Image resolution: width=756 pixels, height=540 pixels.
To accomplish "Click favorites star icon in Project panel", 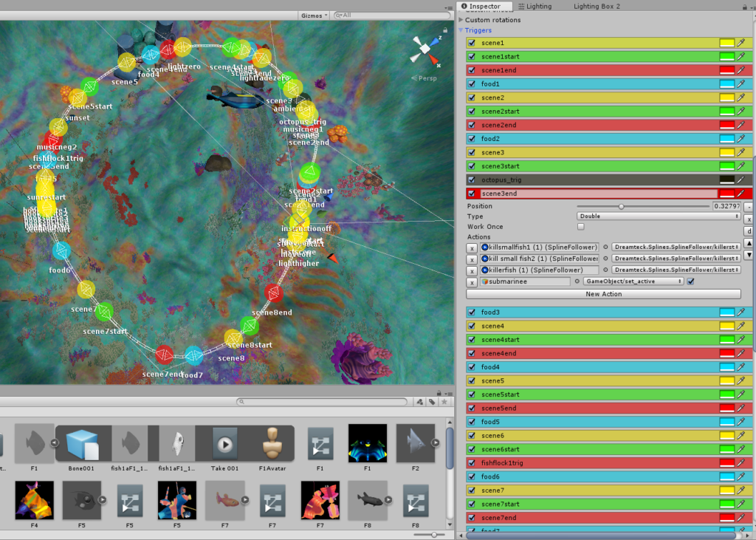I will click(x=444, y=402).
